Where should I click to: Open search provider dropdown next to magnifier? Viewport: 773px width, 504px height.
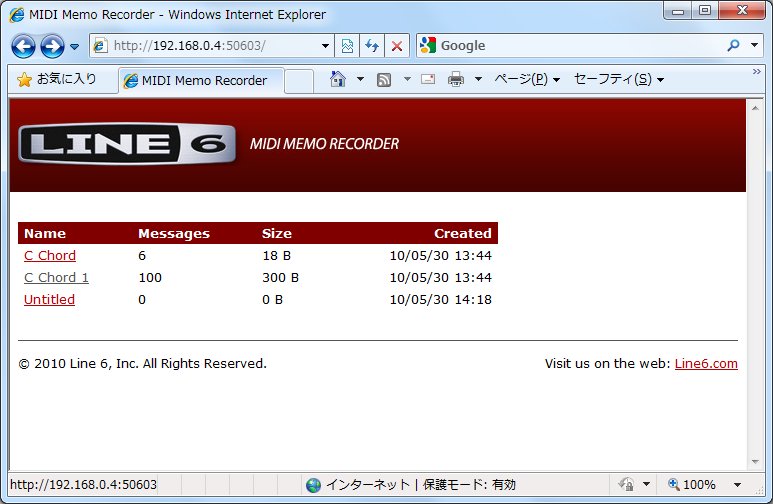(x=754, y=45)
